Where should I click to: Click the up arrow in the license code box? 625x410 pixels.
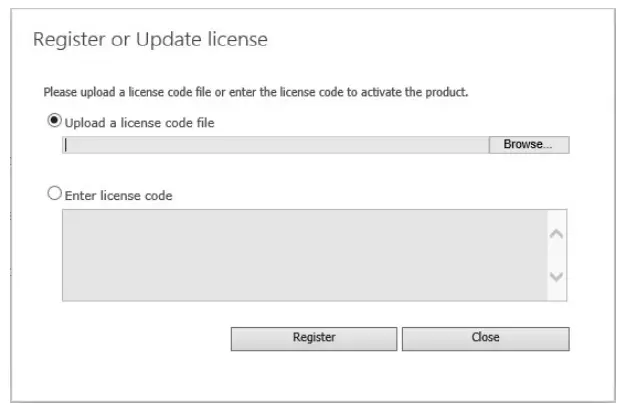point(557,234)
